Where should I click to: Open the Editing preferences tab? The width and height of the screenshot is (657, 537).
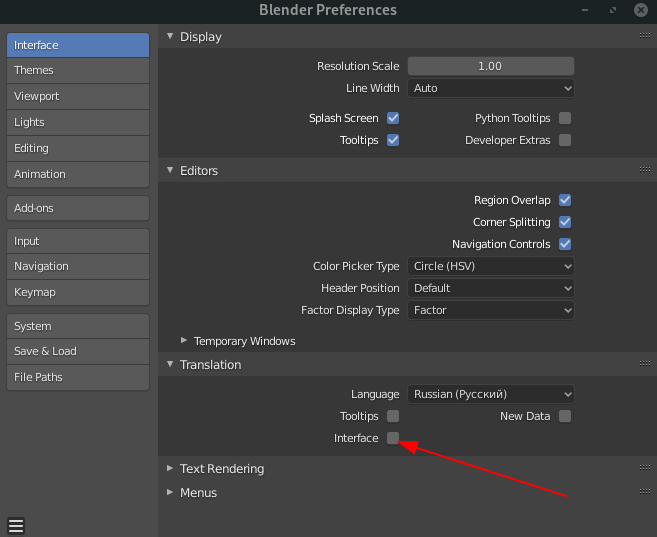pyautogui.click(x=78, y=148)
